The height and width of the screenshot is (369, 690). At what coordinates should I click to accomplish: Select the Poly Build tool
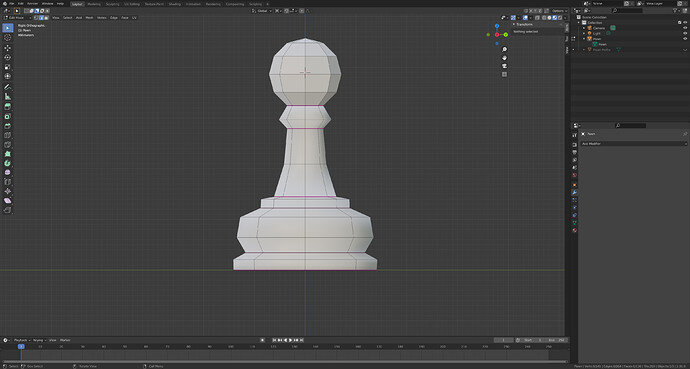tap(7, 154)
